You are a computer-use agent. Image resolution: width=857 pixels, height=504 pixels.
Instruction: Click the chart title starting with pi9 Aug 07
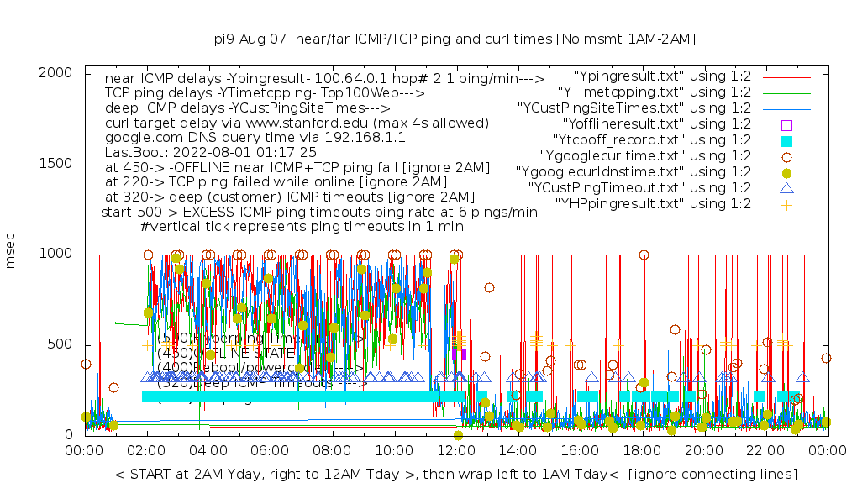pyautogui.click(x=455, y=39)
